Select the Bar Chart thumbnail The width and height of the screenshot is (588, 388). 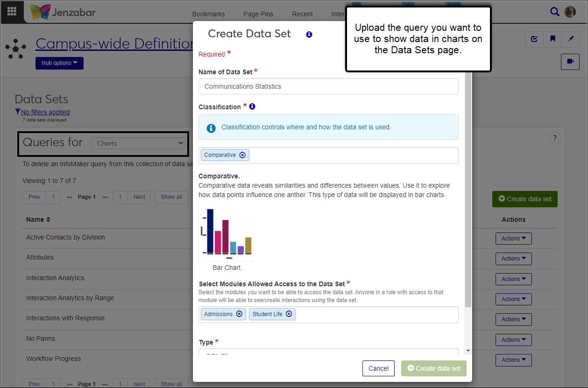227,235
